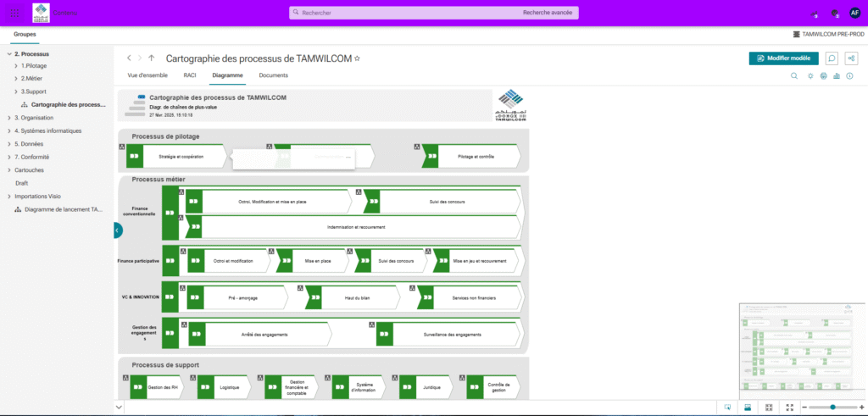
Task: Switch to the Vue d'ensemble tab
Action: click(x=146, y=75)
